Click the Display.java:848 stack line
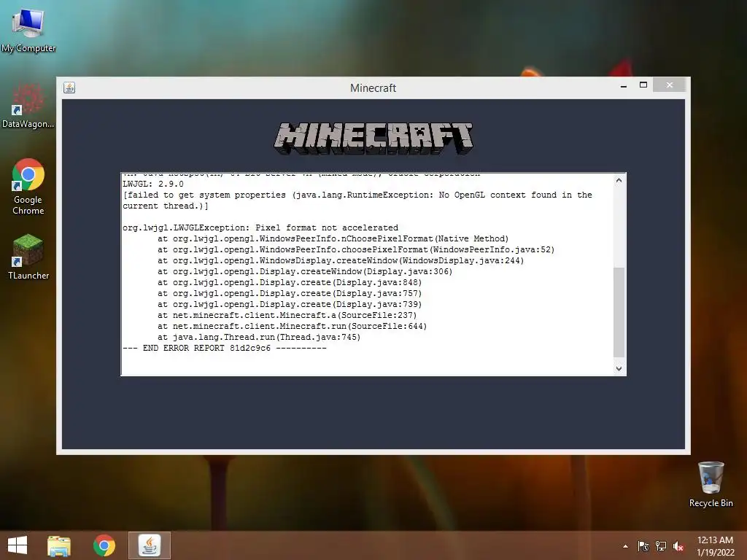The image size is (747, 560). (x=290, y=282)
